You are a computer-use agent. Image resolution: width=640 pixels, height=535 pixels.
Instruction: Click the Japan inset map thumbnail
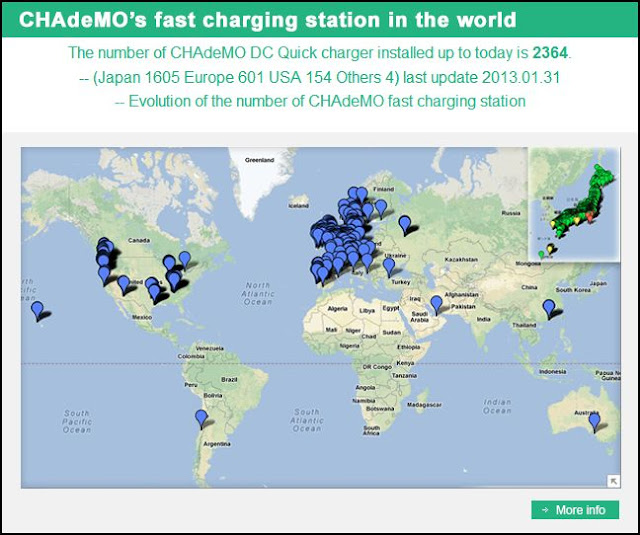tap(574, 204)
